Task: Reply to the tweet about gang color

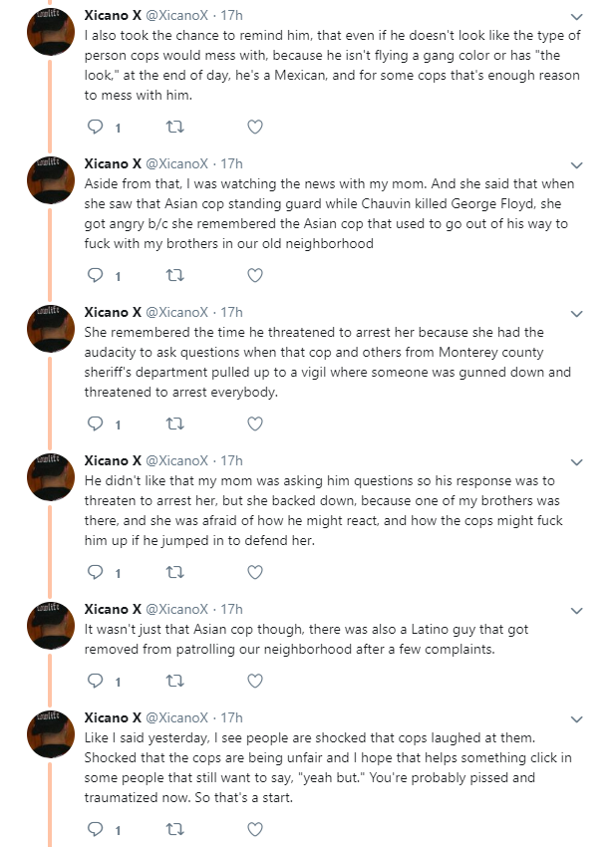Action: (x=95, y=127)
